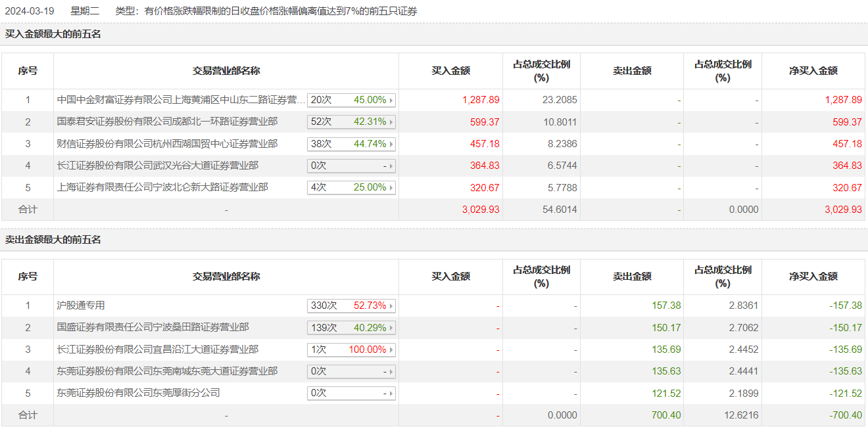Click the buy table 买入金额 value 599.37
This screenshot has height=431, width=868.
click(x=485, y=122)
